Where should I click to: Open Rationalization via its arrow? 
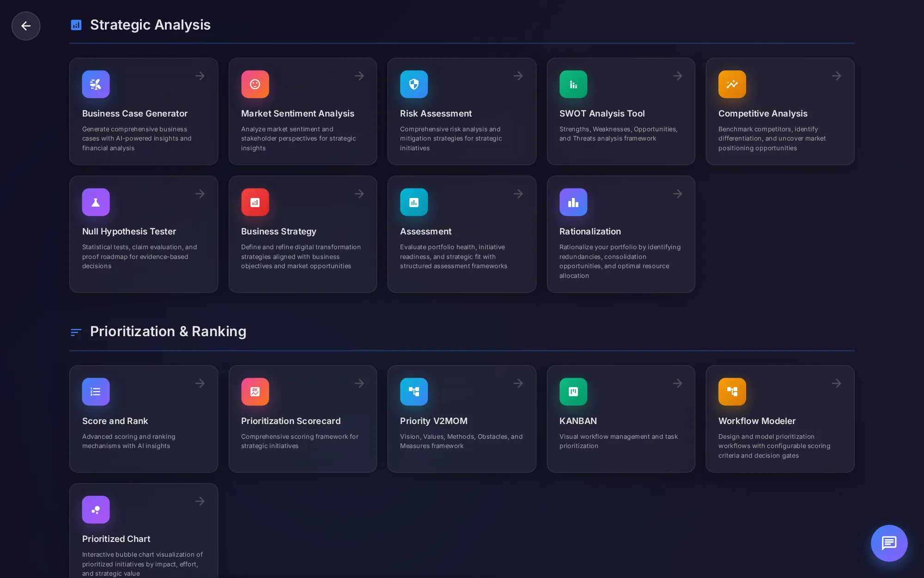(678, 194)
